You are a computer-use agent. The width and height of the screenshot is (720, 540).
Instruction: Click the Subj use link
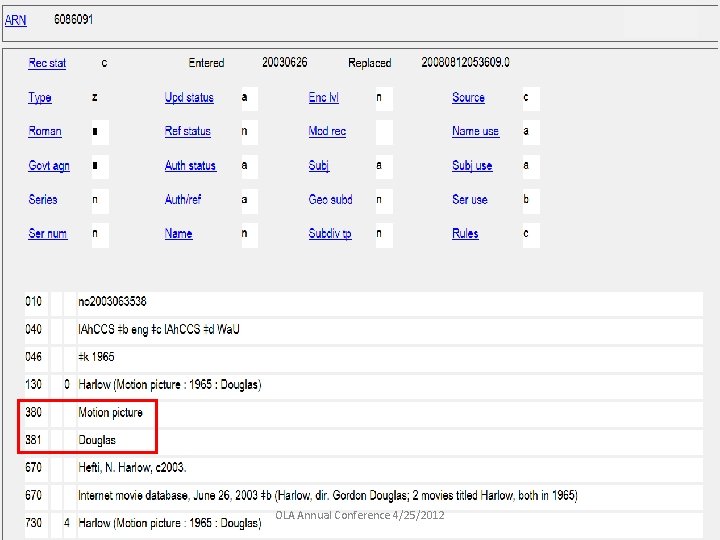[x=472, y=166]
